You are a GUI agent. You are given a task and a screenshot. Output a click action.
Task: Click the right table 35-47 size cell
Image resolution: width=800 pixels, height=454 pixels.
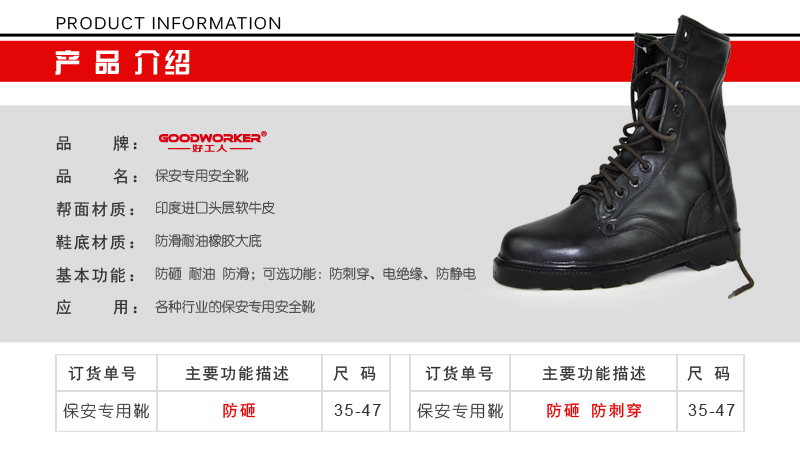[x=711, y=410]
